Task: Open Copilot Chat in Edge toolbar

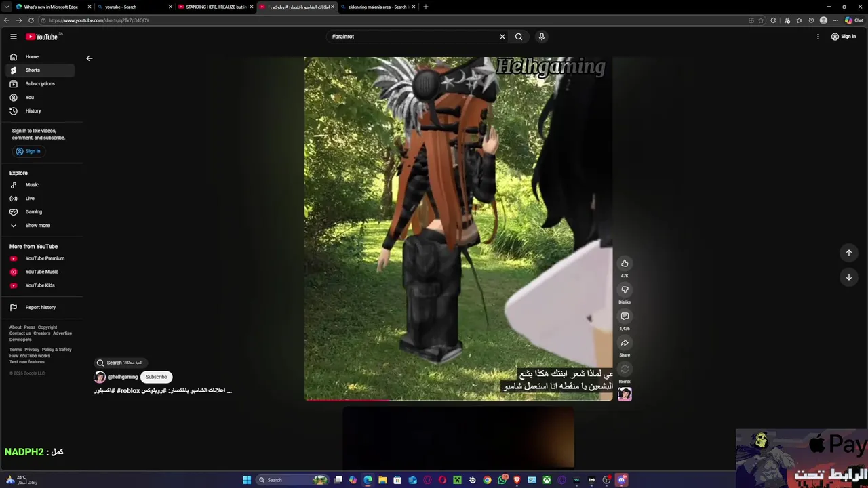Action: 853,20
